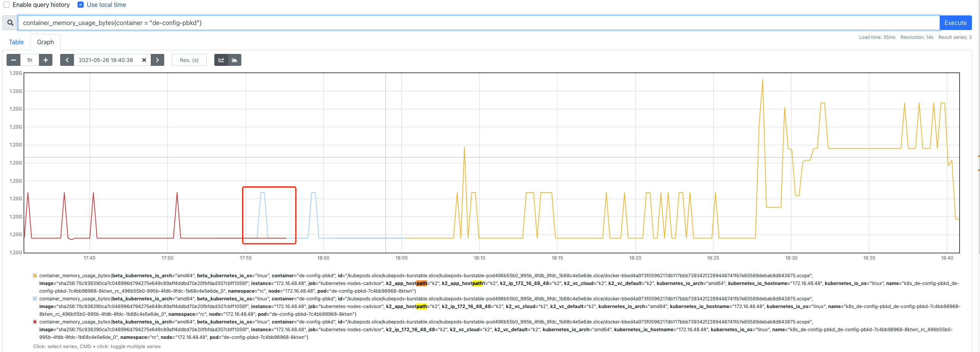Switch to the Table tab
The height and width of the screenshot is (352, 980).
coord(16,42)
